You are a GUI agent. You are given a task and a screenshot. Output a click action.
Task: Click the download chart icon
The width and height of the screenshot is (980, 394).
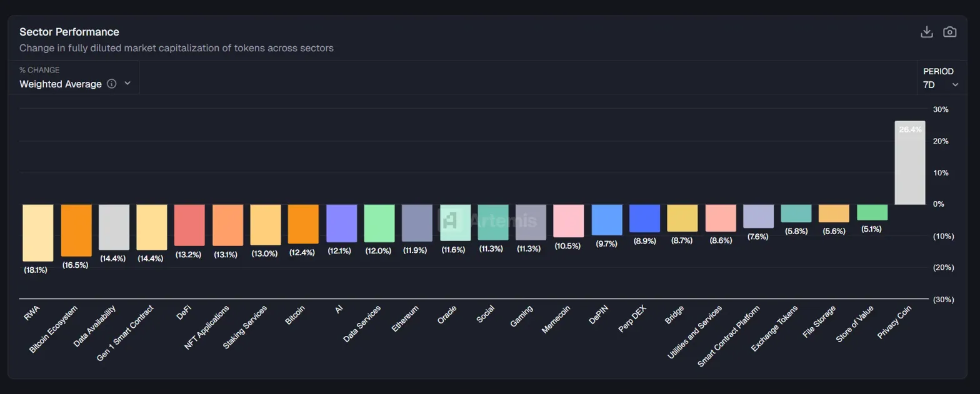(x=926, y=32)
